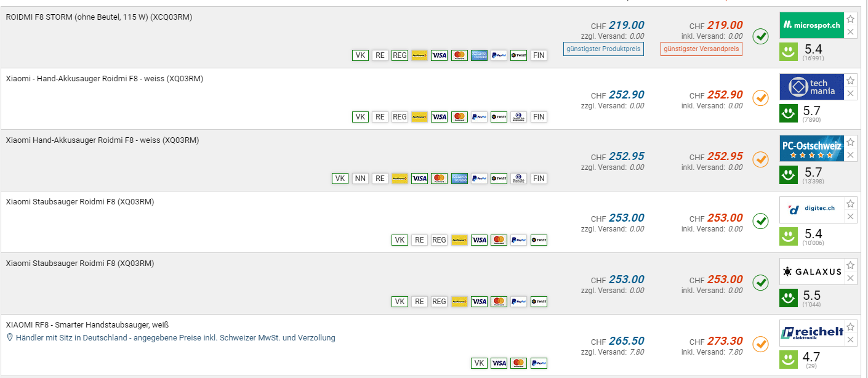868x378 pixels.
Task: Click the CHF 265.50 price for reichelt
Action: (626, 341)
